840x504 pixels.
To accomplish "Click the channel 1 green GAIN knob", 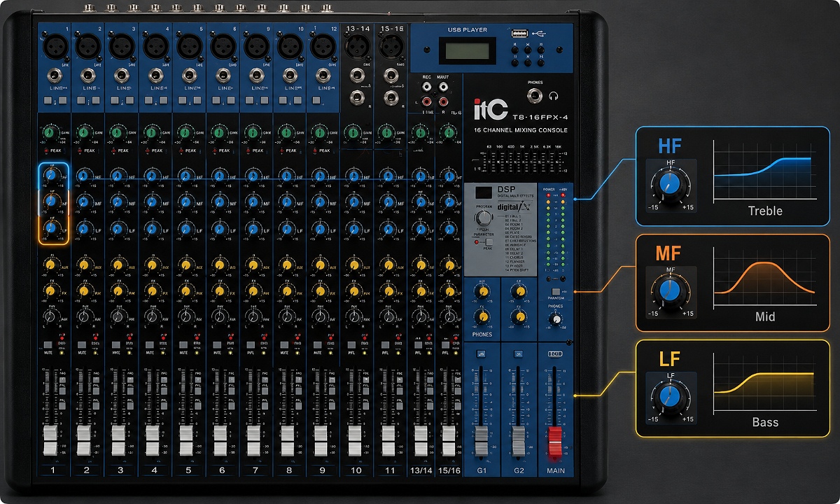I will point(49,132).
